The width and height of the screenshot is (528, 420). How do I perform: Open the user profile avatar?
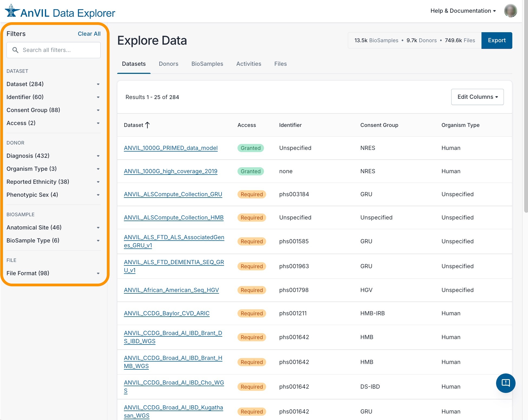coord(510,11)
